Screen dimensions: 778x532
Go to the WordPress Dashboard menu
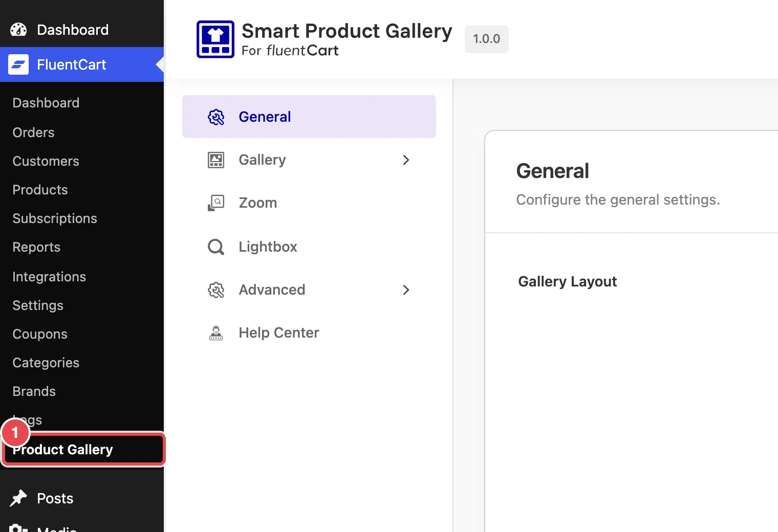[82, 30]
